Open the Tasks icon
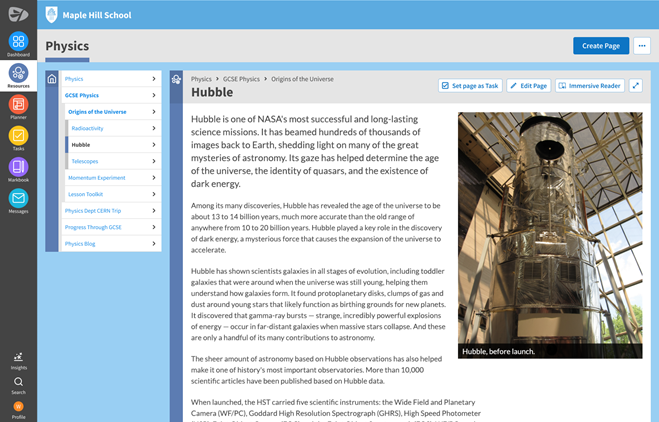The width and height of the screenshot is (659, 422). click(18, 135)
